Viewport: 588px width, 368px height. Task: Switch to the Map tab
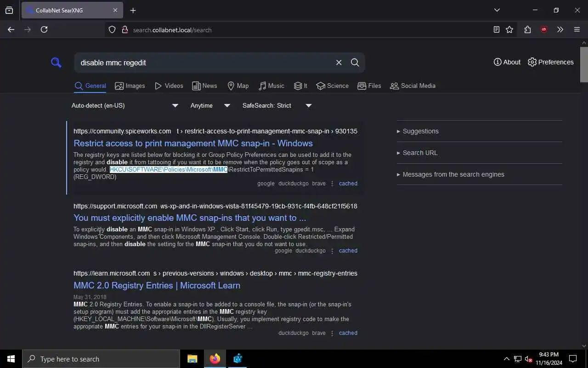pos(238,86)
